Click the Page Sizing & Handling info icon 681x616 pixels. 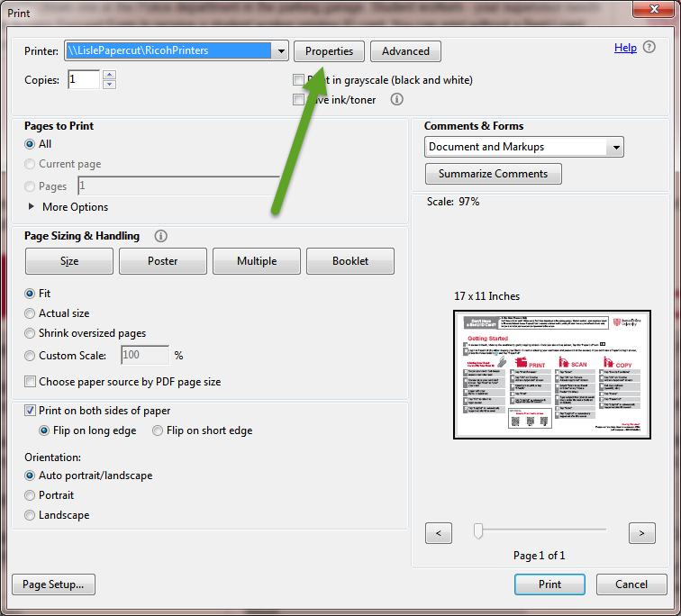click(161, 236)
